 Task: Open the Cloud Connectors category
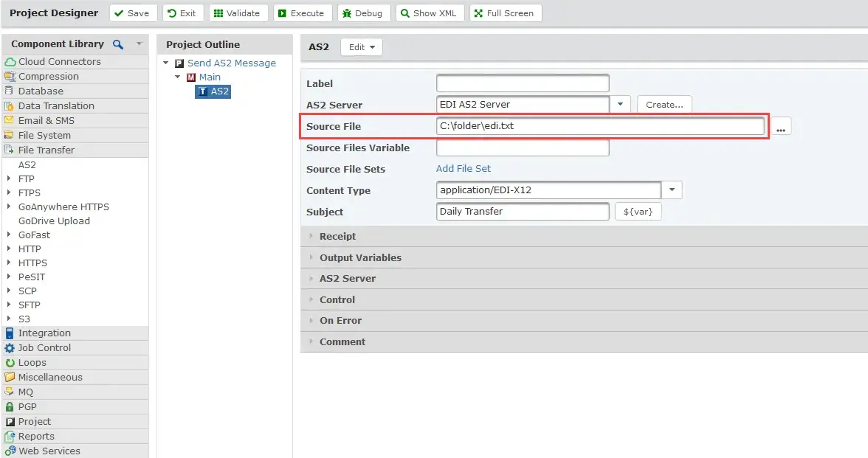coord(59,61)
